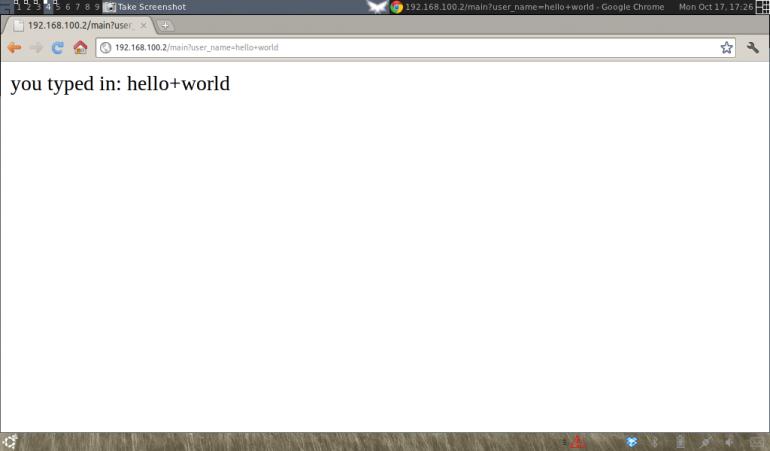The width and height of the screenshot is (770, 451).
Task: Click the battery indicator in the tray
Action: click(680, 442)
